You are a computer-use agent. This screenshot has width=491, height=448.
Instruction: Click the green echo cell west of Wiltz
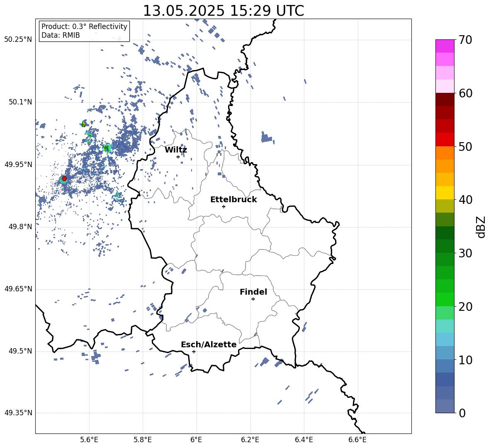107,148
